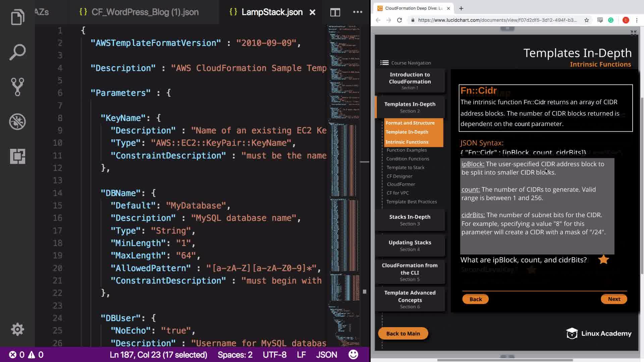
Task: Open the JSON language mode selector
Action: pos(326,355)
